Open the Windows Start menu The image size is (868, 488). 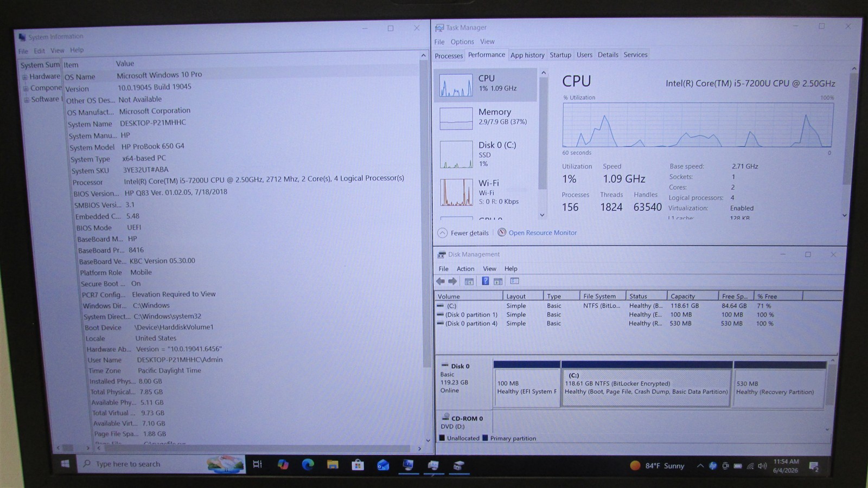[65, 464]
